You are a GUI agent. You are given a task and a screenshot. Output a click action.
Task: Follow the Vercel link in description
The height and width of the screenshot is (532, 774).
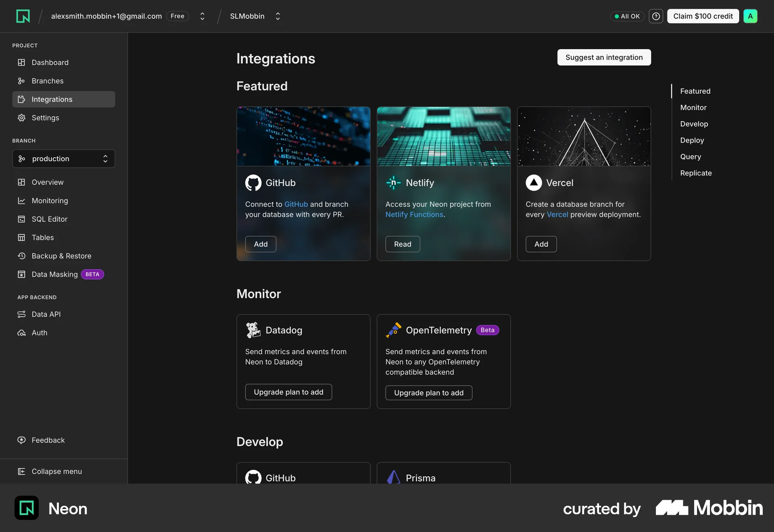[558, 215]
